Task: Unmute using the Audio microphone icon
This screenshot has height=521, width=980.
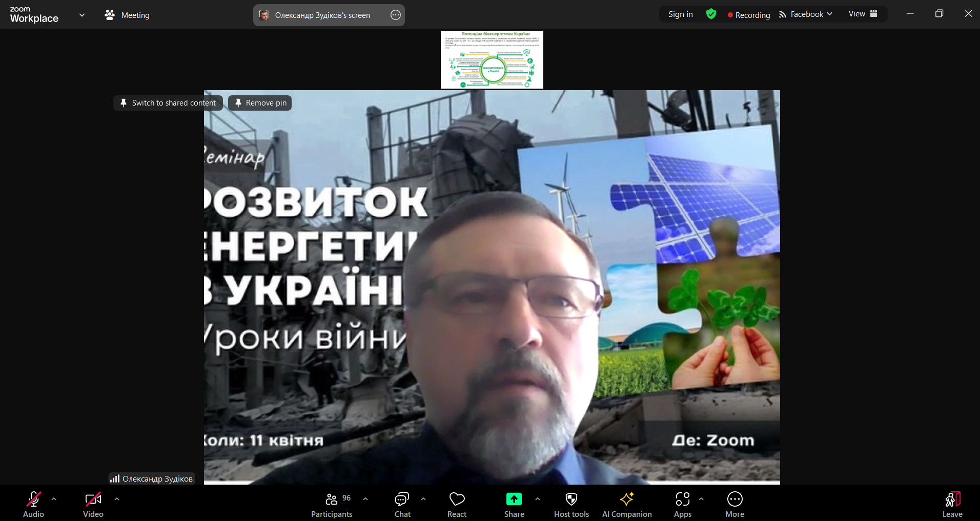Action: 34,499
